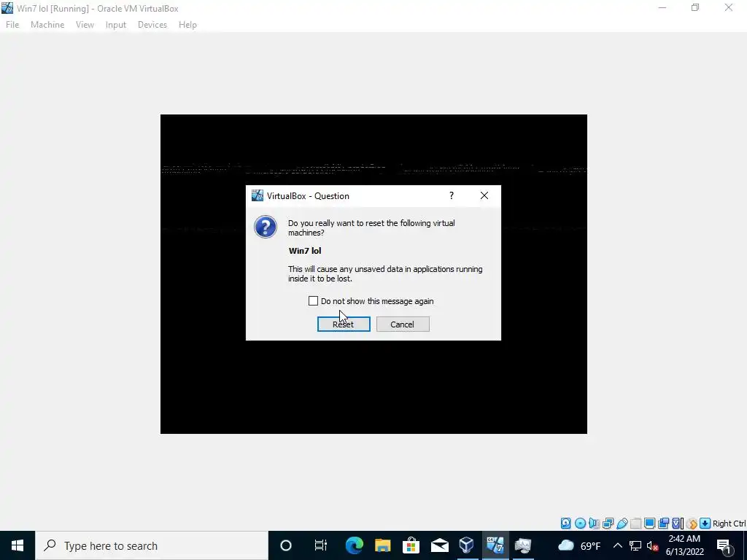This screenshot has height=560, width=747.
Task: Click the 'Type here to search' box
Action: coord(152,545)
